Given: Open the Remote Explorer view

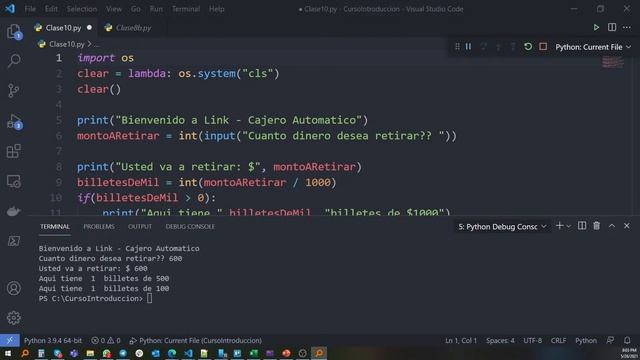Looking at the screenshot, I should (13, 181).
